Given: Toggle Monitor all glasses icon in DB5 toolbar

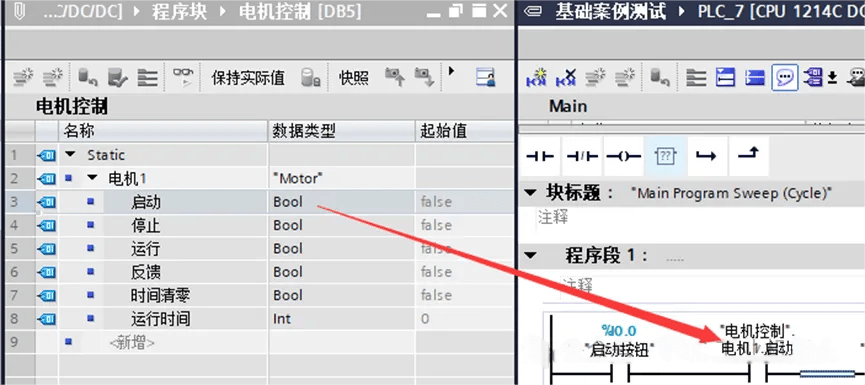Looking at the screenshot, I should pos(184,77).
